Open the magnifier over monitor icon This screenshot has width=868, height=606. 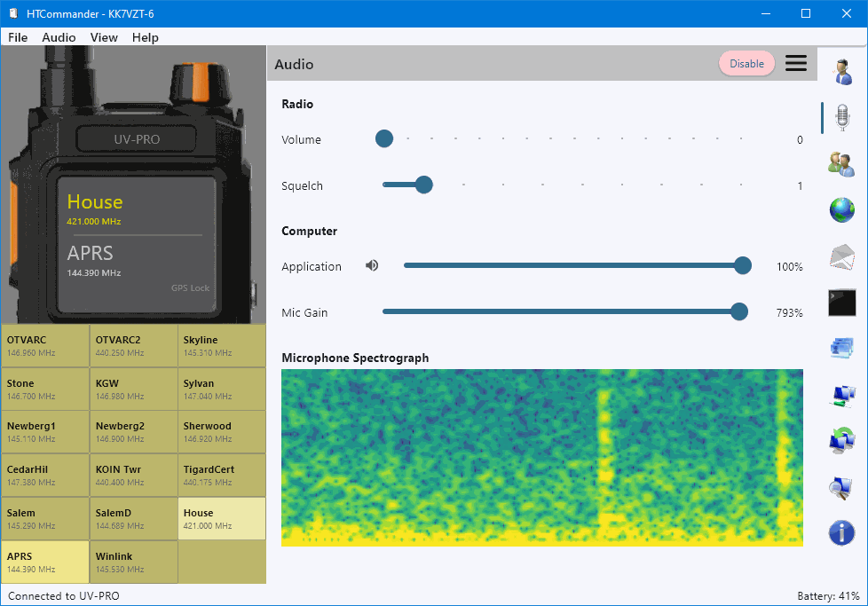[840, 488]
